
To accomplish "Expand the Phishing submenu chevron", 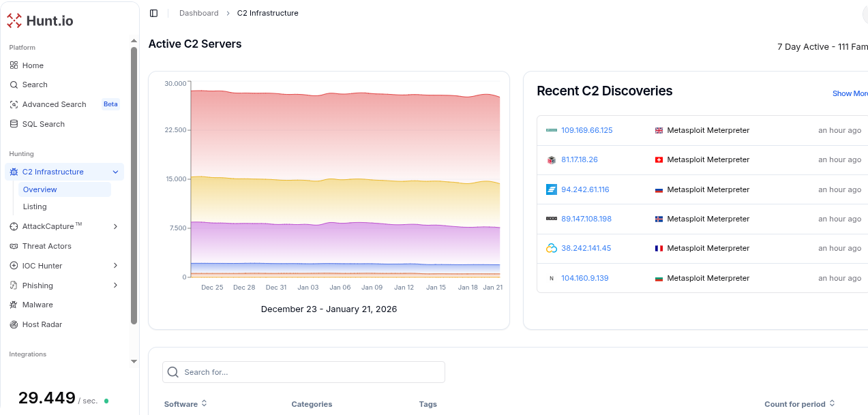I will click(115, 286).
